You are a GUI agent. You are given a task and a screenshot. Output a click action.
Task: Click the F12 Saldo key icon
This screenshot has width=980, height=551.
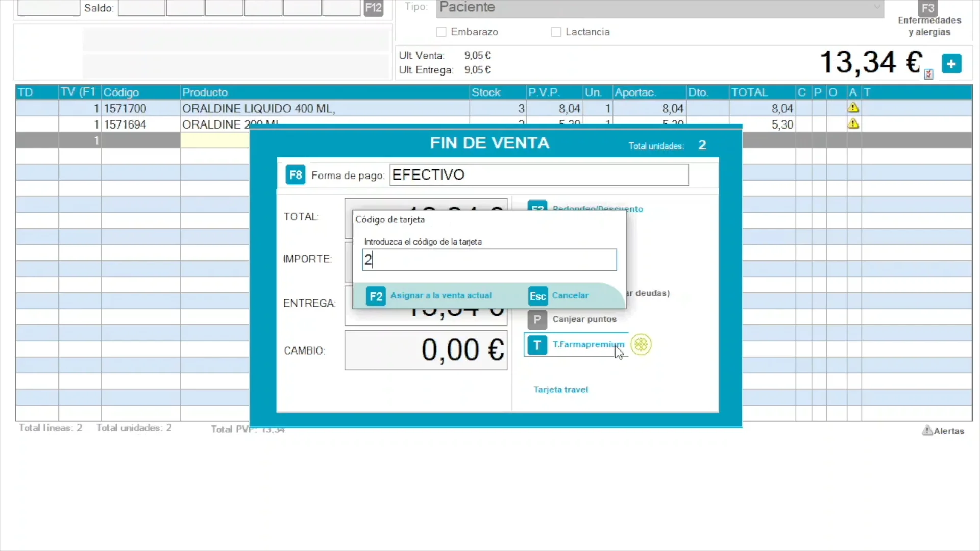373,8
